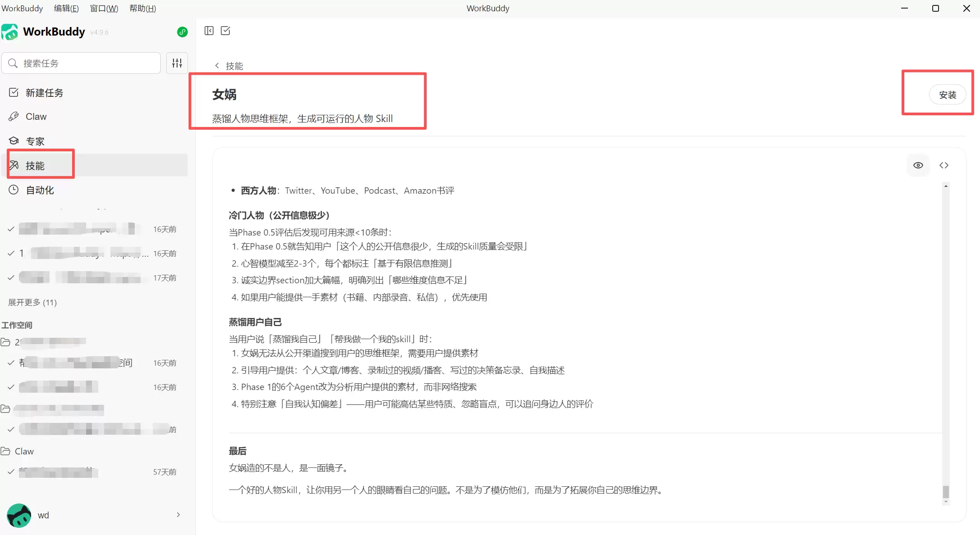Toggle the preview eye view
This screenshot has width=980, height=535.
pos(918,165)
